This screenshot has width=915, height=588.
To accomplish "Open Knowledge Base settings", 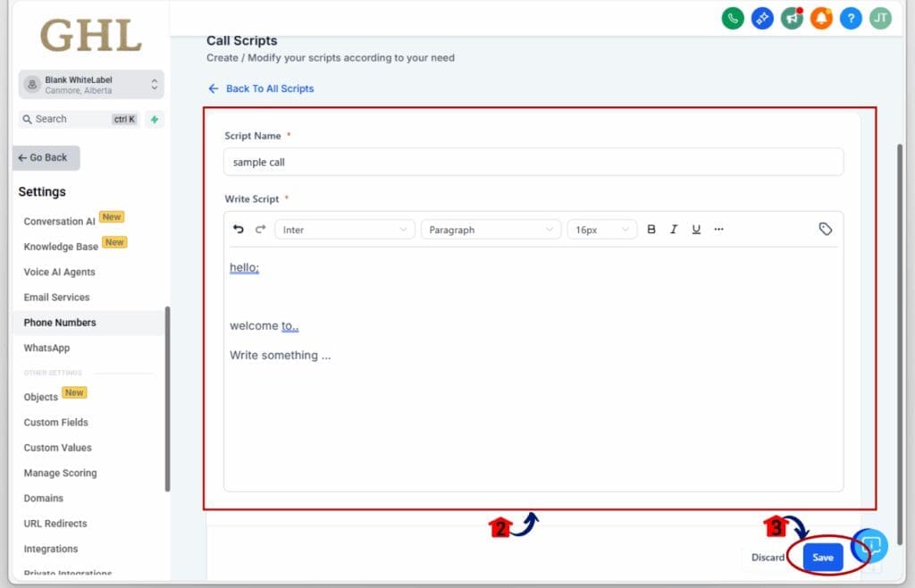I will click(61, 247).
